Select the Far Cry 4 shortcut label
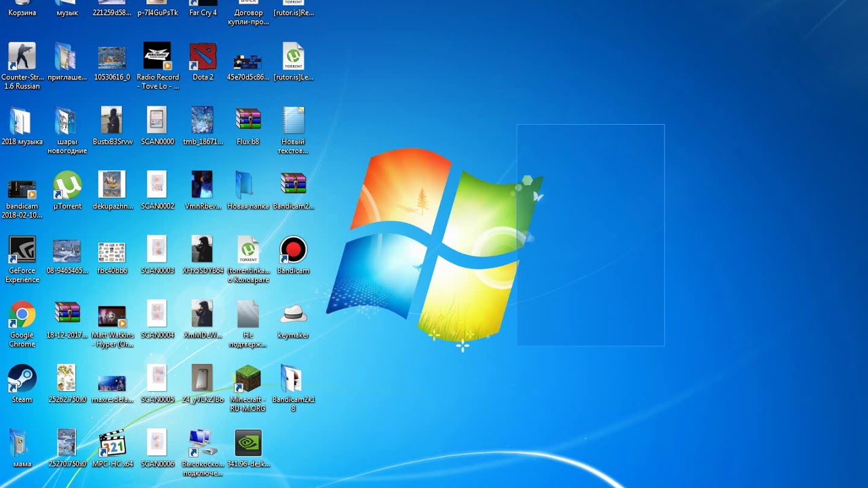 pos(203,13)
